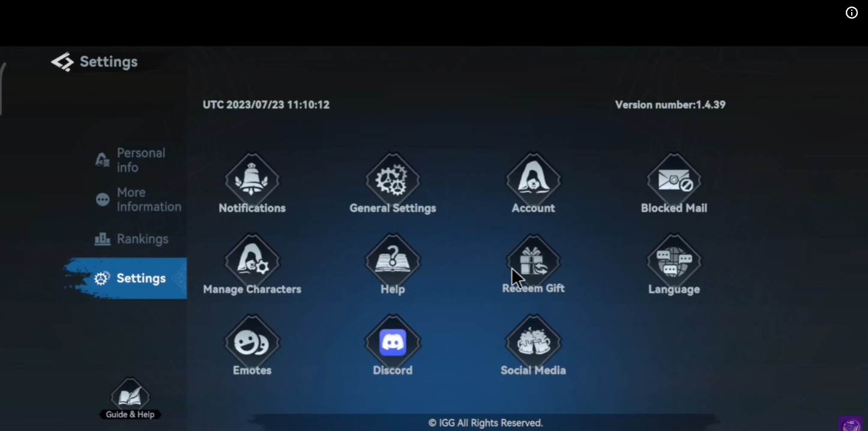Open Guide & Help button
Image resolution: width=868 pixels, height=431 pixels.
point(130,399)
